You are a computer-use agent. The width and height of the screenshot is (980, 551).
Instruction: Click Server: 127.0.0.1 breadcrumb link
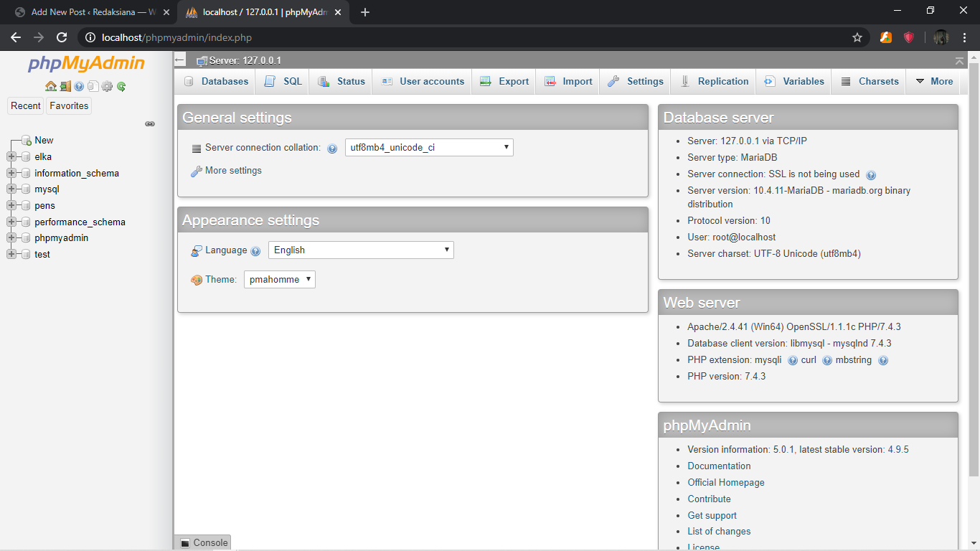point(245,61)
